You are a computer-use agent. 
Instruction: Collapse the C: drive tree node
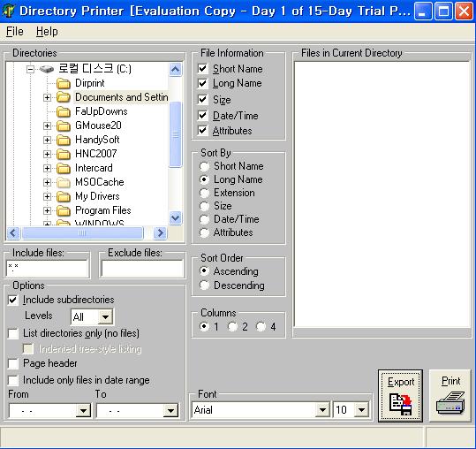(30, 69)
